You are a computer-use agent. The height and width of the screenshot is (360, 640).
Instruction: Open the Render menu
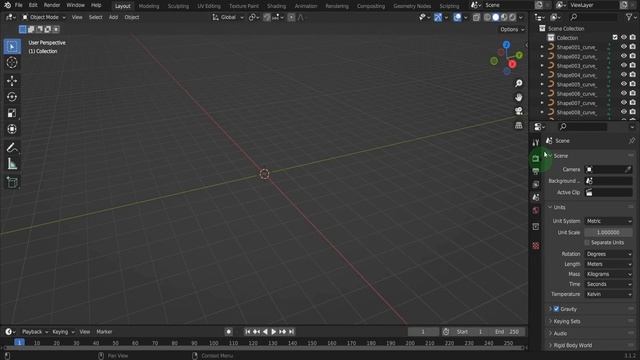tap(52, 5)
